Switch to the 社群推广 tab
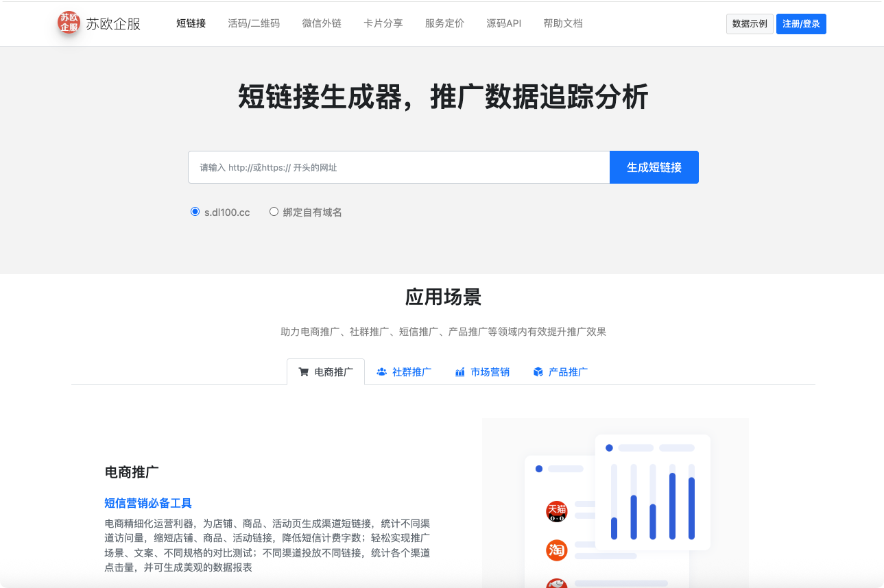Viewport: 884px width, 588px height. [411, 372]
